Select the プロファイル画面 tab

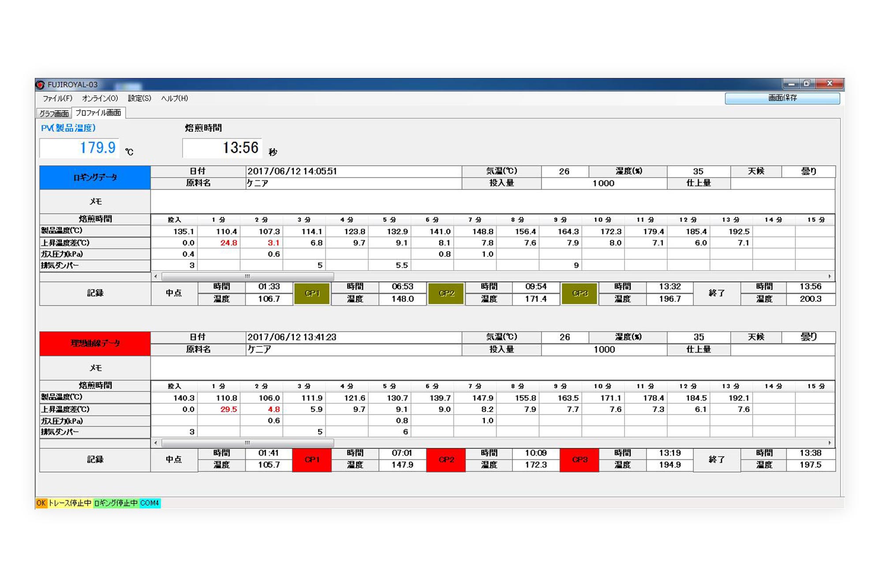98,113
